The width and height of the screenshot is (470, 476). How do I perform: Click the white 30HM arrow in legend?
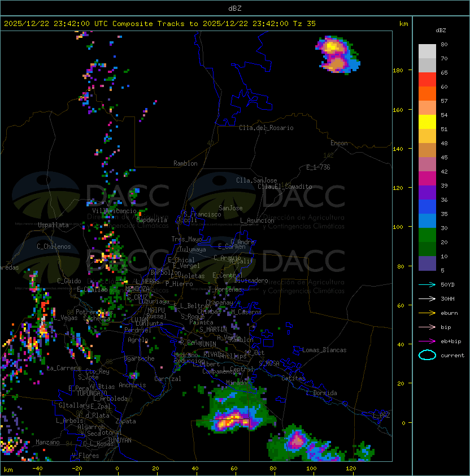click(x=427, y=298)
